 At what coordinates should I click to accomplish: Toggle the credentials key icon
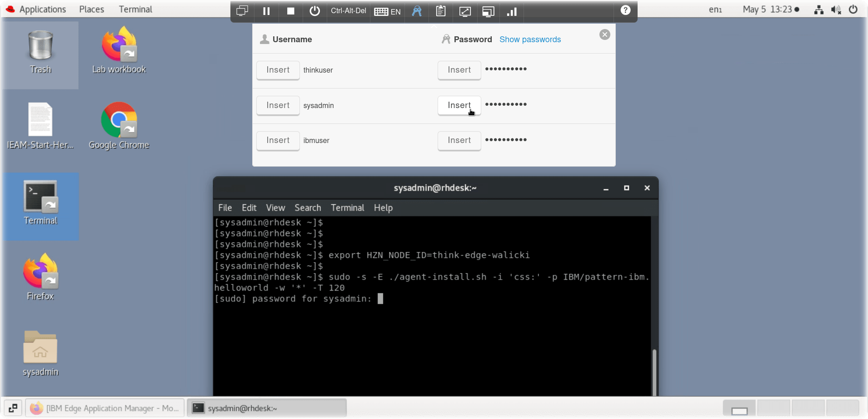pyautogui.click(x=417, y=11)
